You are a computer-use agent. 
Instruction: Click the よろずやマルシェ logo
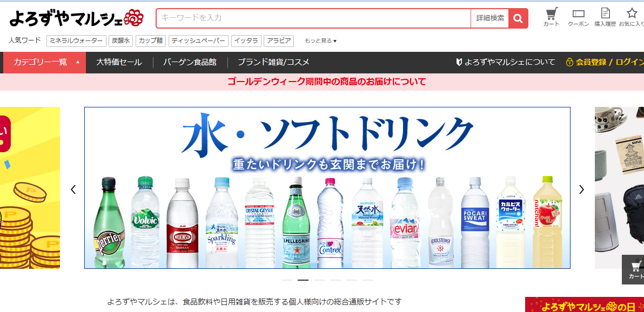(76, 18)
